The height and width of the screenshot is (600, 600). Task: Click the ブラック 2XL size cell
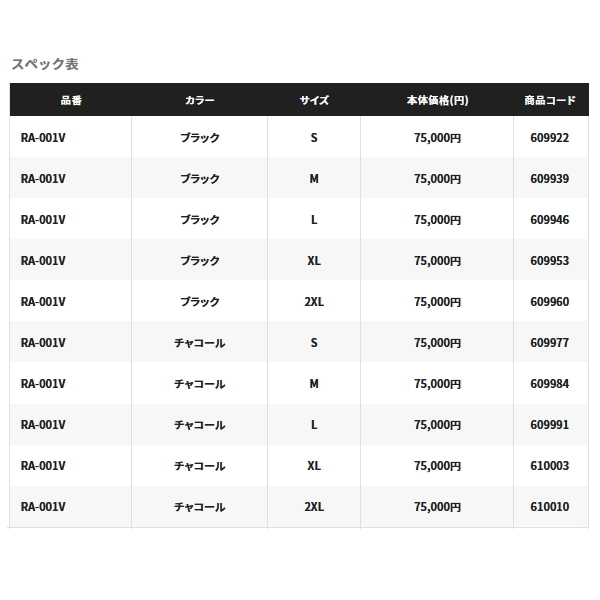tap(314, 302)
